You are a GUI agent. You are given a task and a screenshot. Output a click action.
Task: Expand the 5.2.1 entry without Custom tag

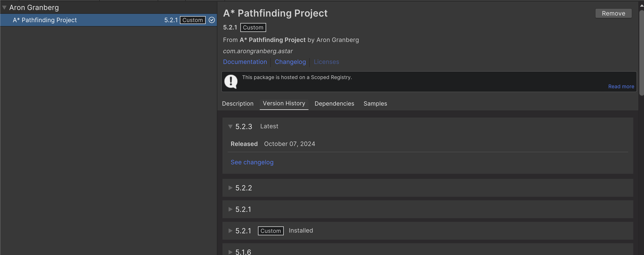(x=230, y=209)
